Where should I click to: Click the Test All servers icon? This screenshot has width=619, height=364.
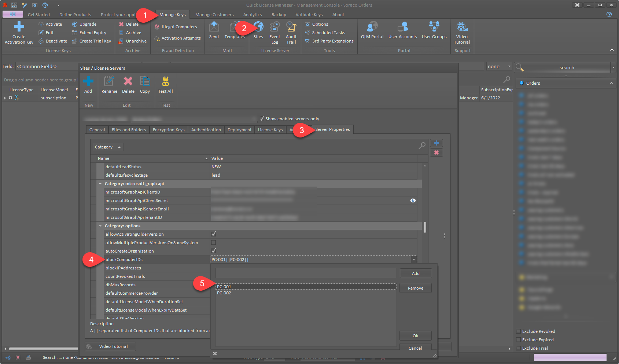point(165,82)
